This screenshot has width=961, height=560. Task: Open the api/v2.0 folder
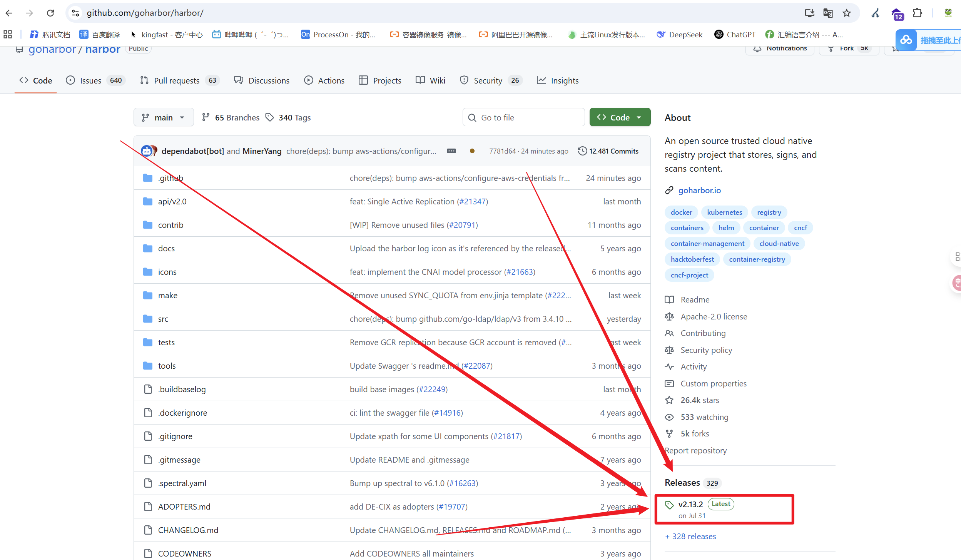coord(172,201)
